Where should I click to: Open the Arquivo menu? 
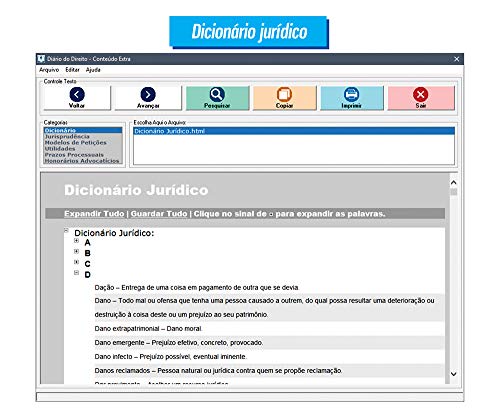[x=49, y=70]
